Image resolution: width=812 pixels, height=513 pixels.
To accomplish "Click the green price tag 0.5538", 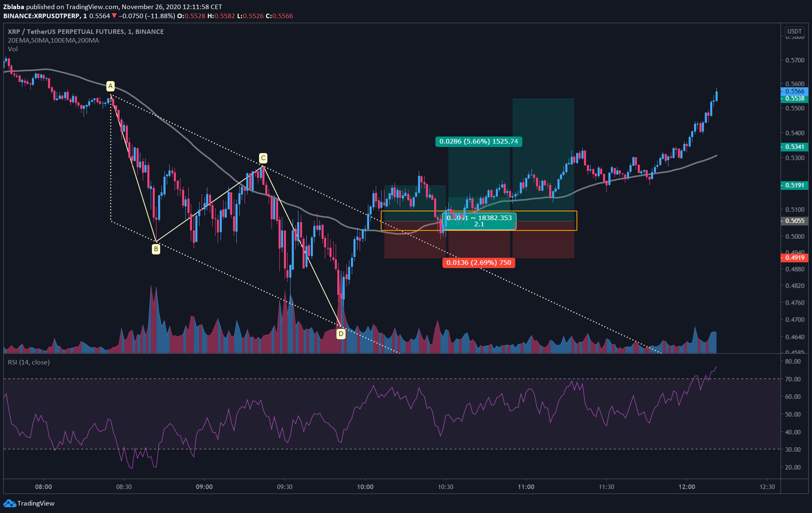I will (794, 99).
